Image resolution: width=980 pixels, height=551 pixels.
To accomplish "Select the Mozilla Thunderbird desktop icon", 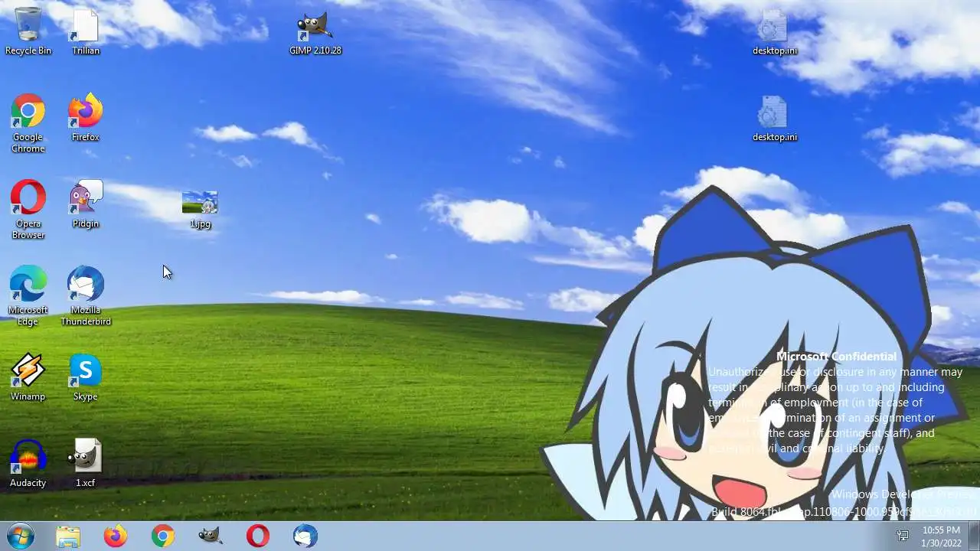I will pos(86,297).
